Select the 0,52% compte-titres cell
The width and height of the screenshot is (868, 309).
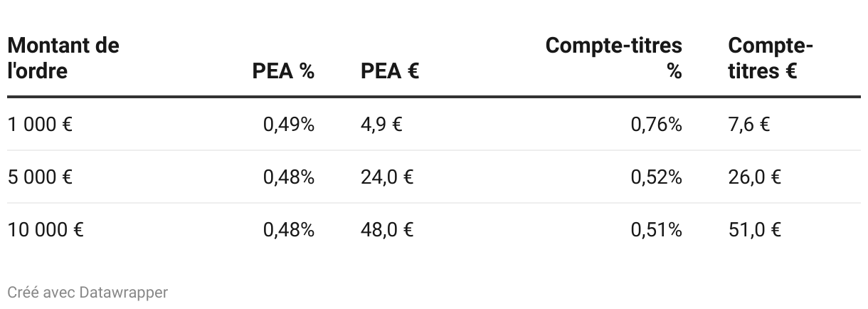point(656,177)
